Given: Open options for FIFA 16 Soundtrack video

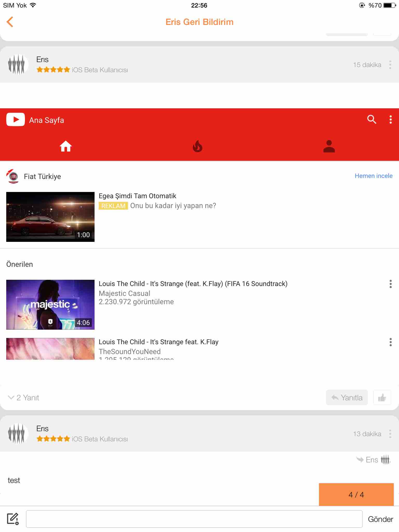Looking at the screenshot, I should click(x=390, y=284).
